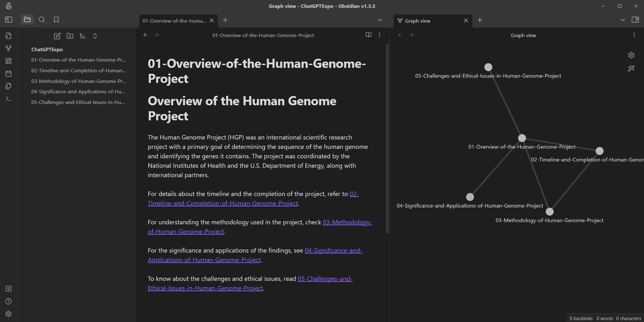Follow the 03-Methodology-of-Human-Genome-Project link

pyautogui.click(x=347, y=222)
